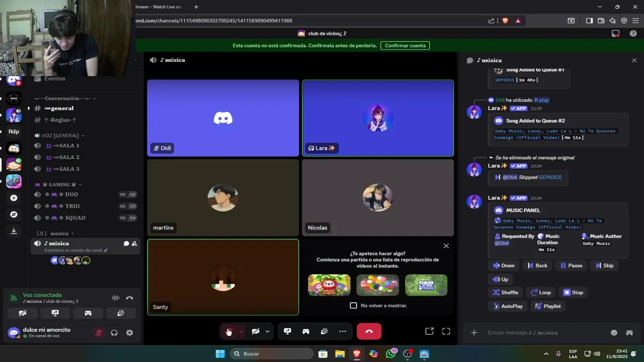Launch the Magic Garden activity thumbnail
This screenshot has height=362, width=644.
[x=329, y=285]
